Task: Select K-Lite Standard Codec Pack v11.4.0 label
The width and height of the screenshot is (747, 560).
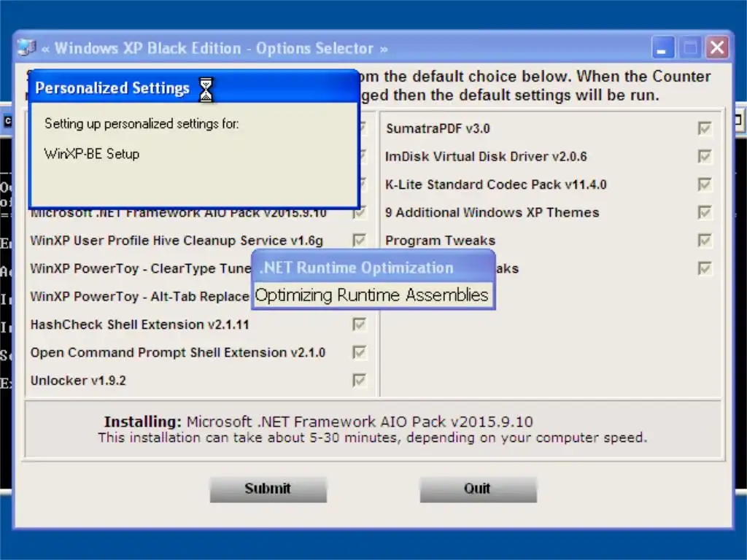Action: coord(496,184)
